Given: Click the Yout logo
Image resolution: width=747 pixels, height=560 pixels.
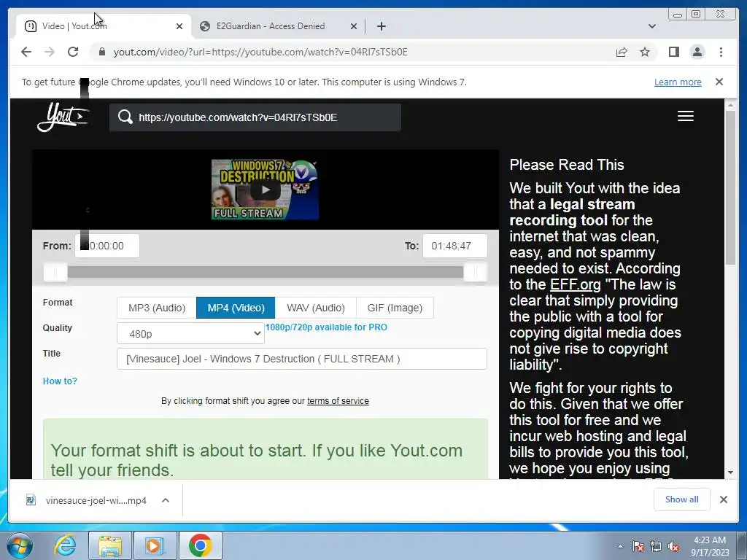Looking at the screenshot, I should pos(63,117).
